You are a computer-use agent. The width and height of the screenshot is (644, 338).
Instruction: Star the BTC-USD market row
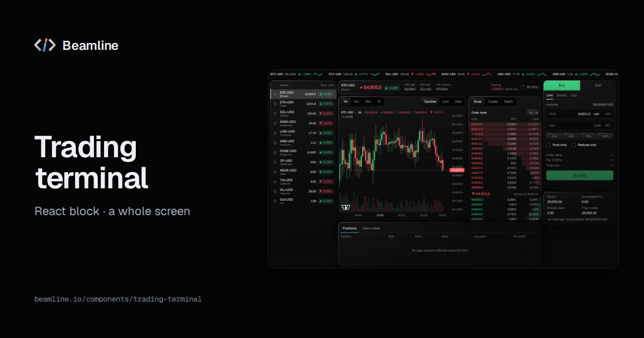pos(275,94)
